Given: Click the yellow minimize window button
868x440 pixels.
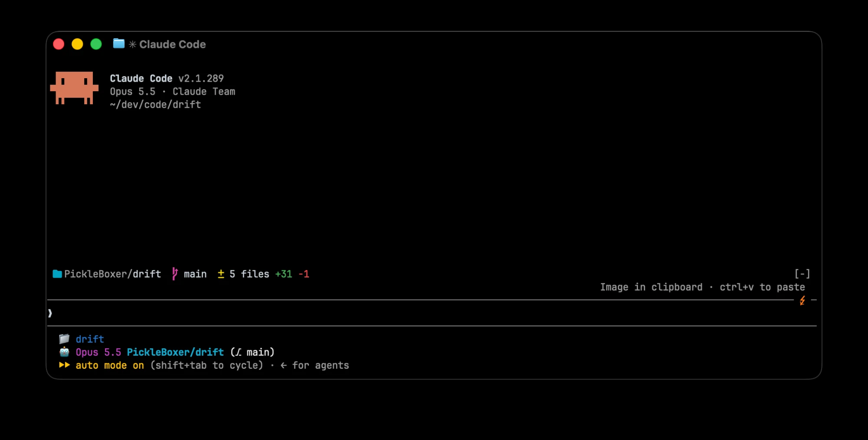Looking at the screenshot, I should pos(77,44).
